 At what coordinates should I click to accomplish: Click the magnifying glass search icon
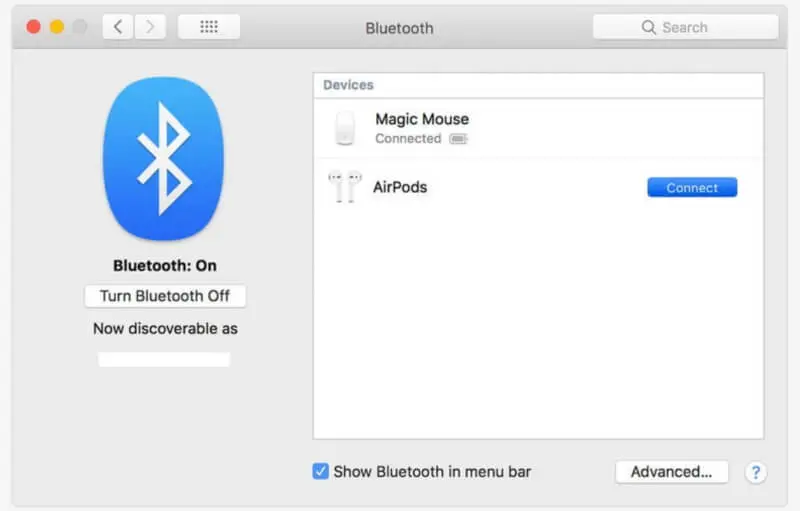[648, 27]
